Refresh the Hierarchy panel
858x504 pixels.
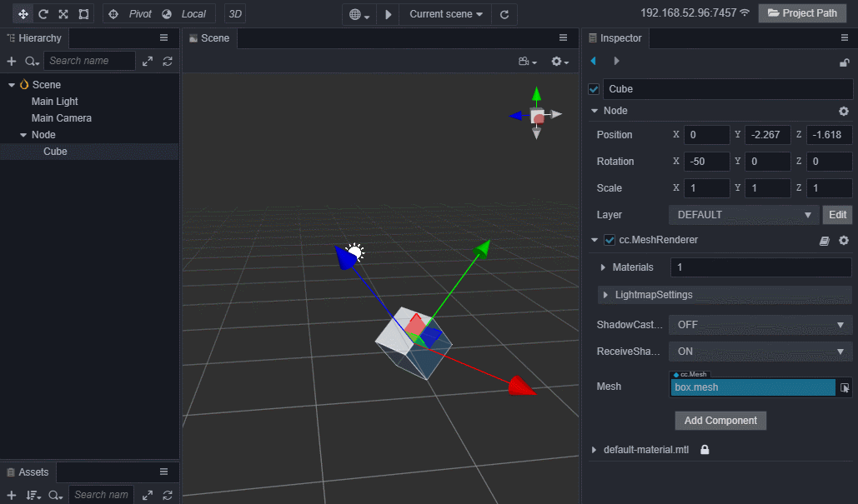168,61
